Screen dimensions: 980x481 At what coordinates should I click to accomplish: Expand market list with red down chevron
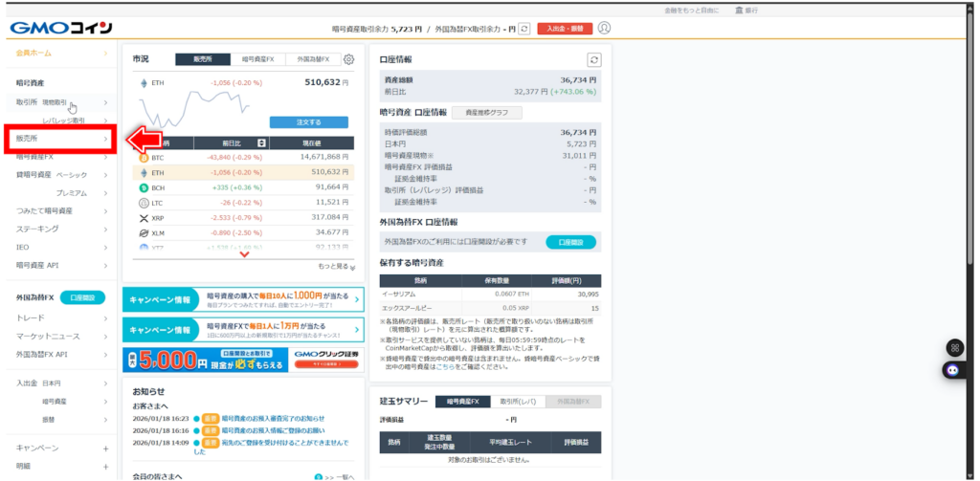[244, 254]
